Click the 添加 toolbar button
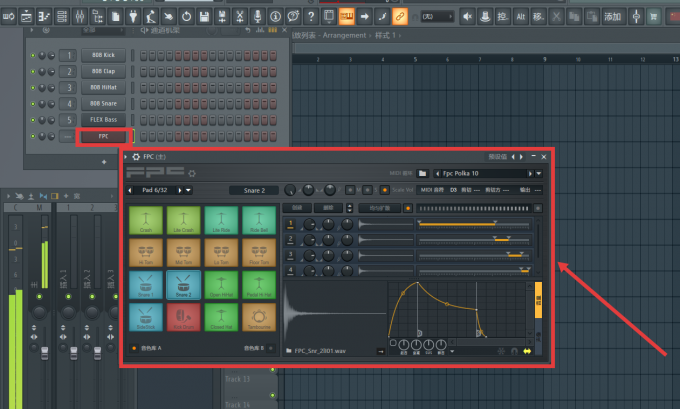This screenshot has height=409, width=680. [612, 17]
